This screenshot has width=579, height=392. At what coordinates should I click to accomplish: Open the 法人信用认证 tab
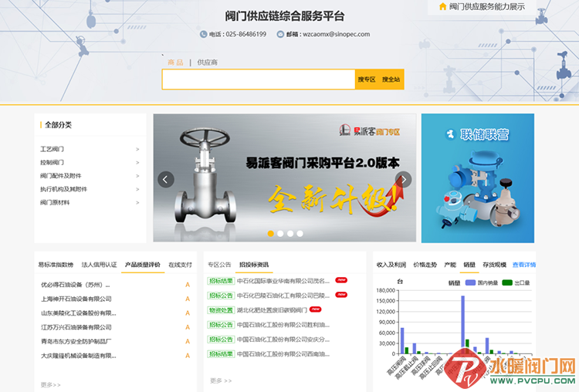[x=100, y=265]
